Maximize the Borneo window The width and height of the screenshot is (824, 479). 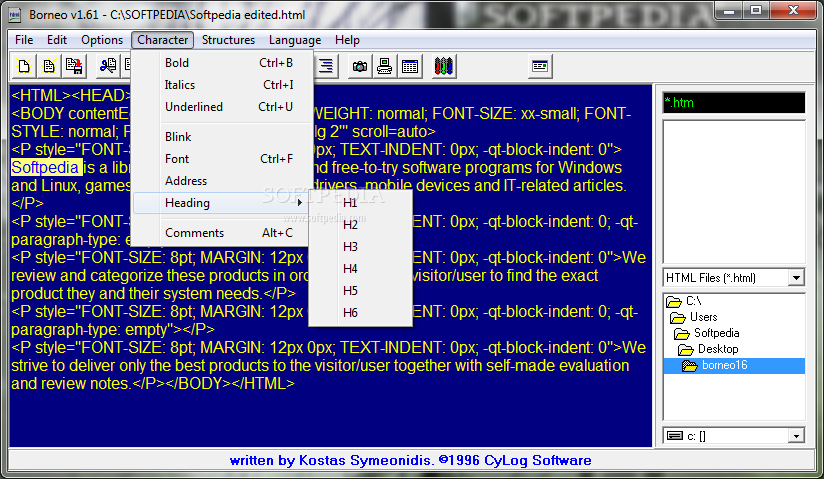[756, 11]
